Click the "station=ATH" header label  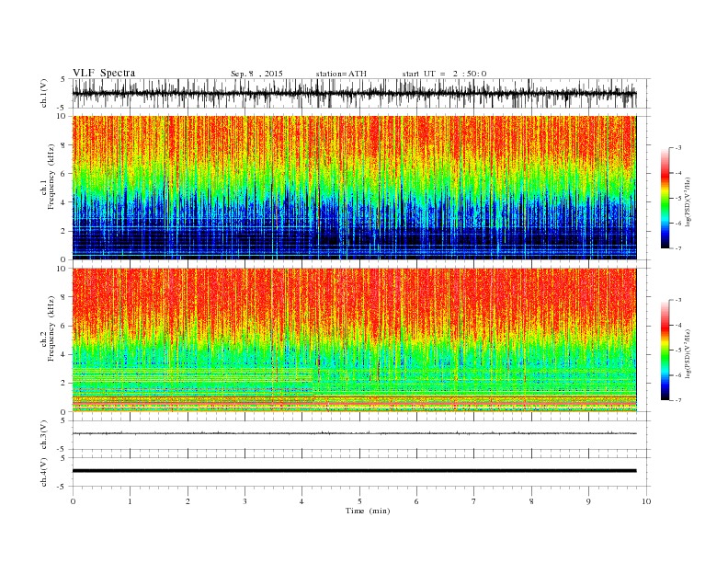(x=341, y=74)
